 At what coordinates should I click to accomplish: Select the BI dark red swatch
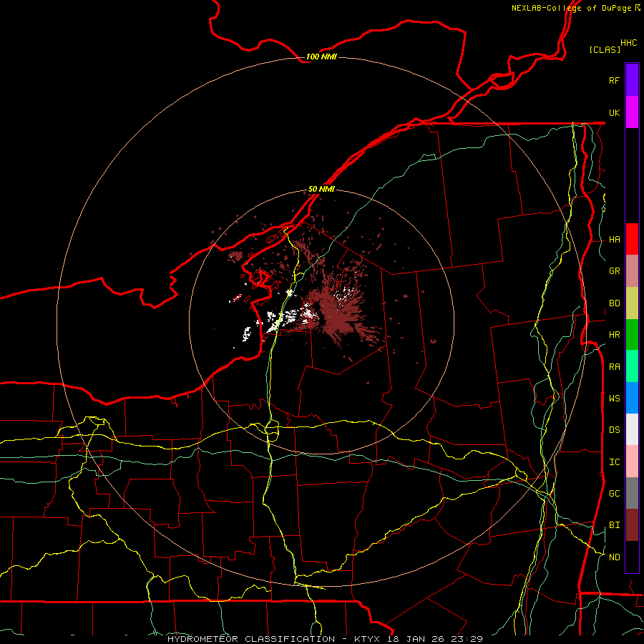pyautogui.click(x=632, y=525)
